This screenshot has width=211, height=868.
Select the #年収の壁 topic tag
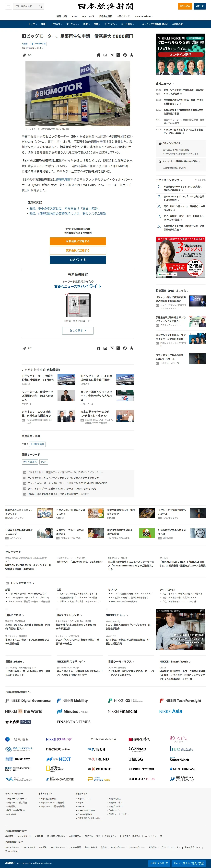(x=177, y=24)
